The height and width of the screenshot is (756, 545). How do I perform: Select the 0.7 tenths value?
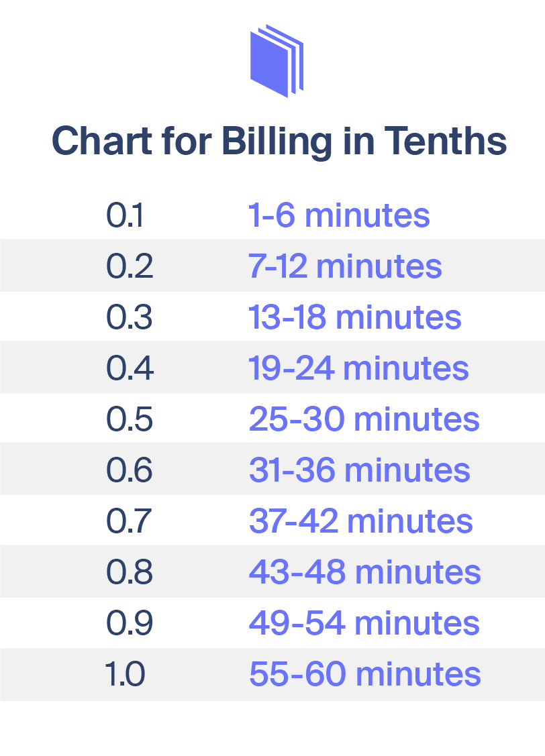(x=130, y=522)
